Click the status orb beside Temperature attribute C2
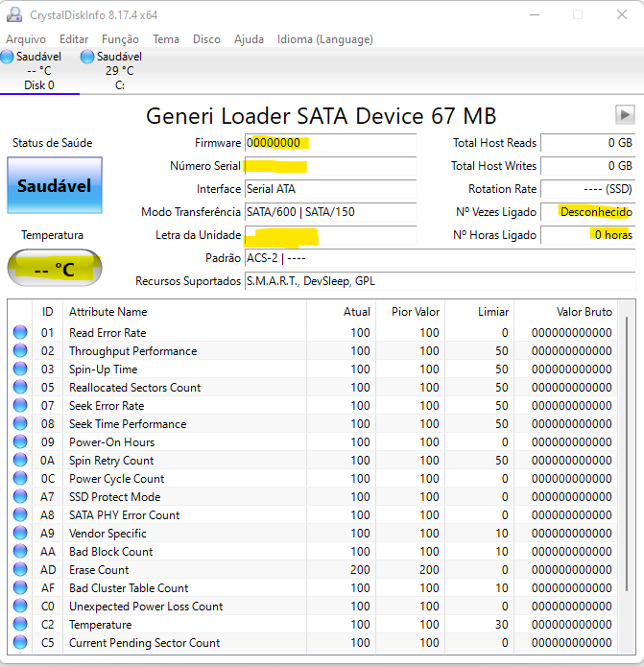Screen dimensions: 644x667 (20, 624)
